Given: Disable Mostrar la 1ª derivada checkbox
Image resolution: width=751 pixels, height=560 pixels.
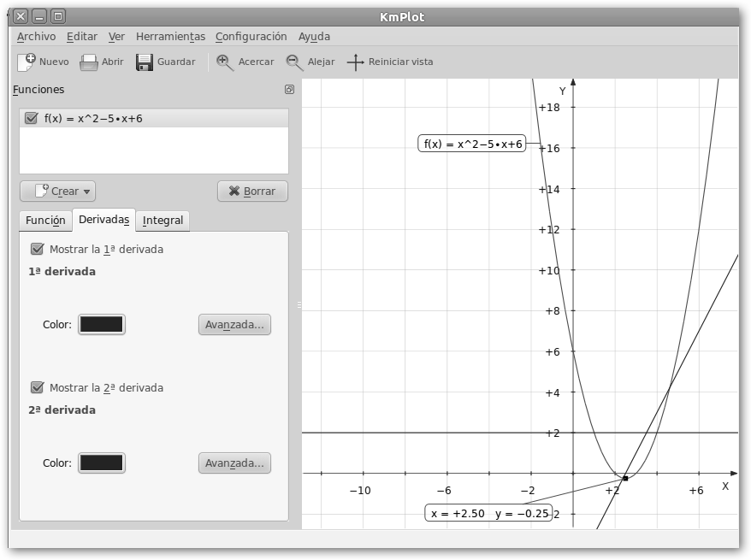Looking at the screenshot, I should click(37, 249).
